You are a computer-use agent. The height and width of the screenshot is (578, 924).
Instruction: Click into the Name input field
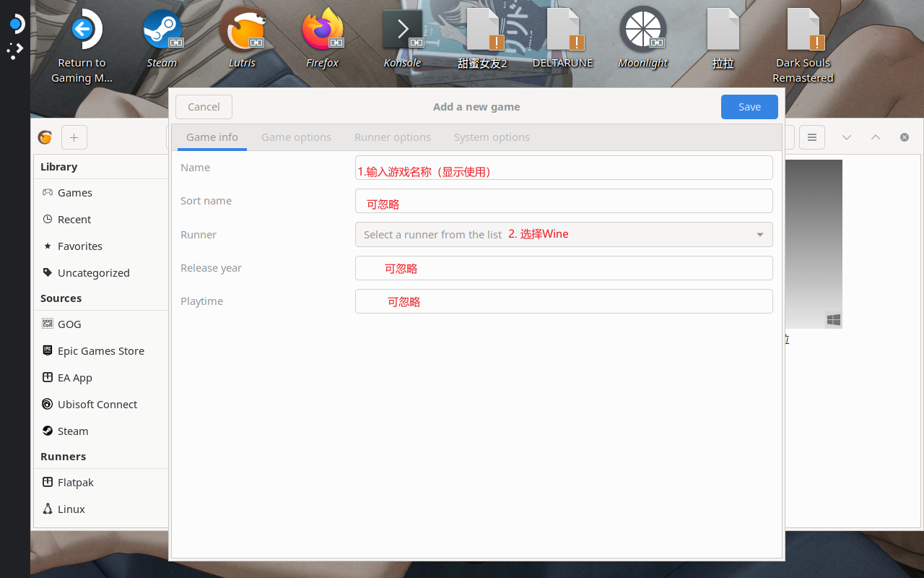[x=563, y=168]
